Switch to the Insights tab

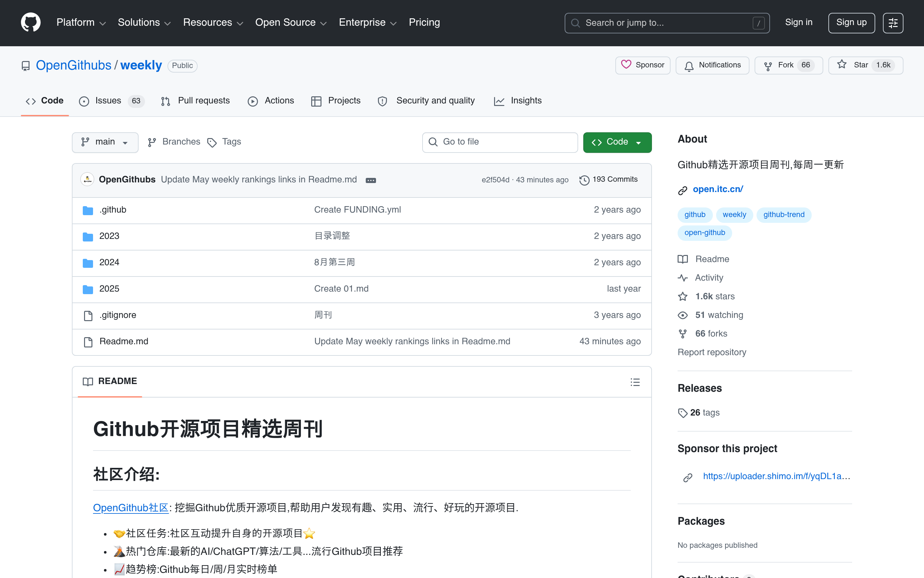point(518,101)
